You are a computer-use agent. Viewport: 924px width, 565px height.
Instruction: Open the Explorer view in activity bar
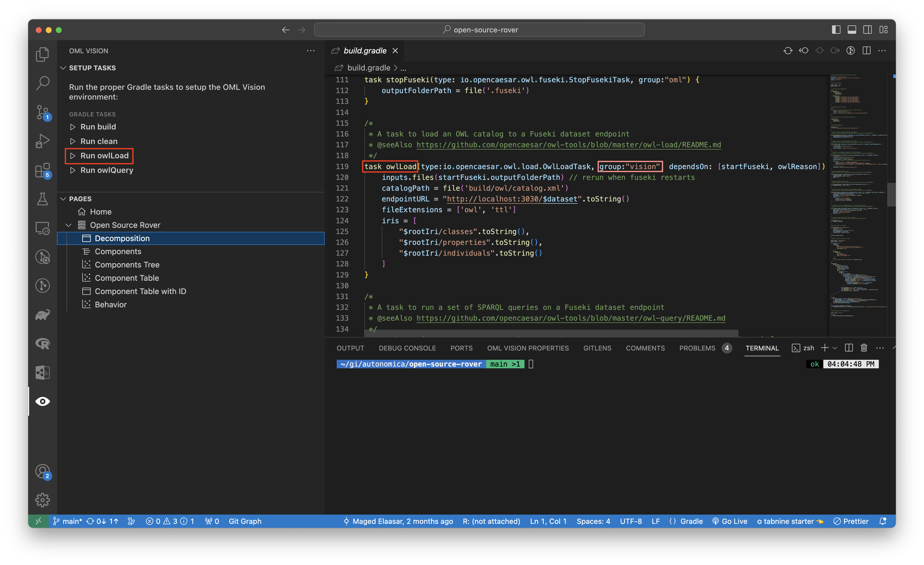[x=42, y=54]
